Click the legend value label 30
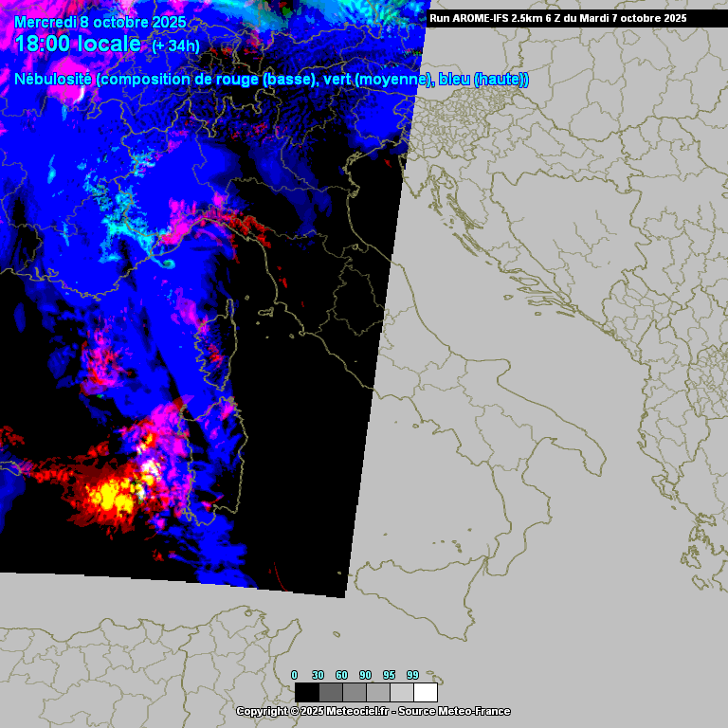Image resolution: width=728 pixels, height=728 pixels. (x=318, y=675)
